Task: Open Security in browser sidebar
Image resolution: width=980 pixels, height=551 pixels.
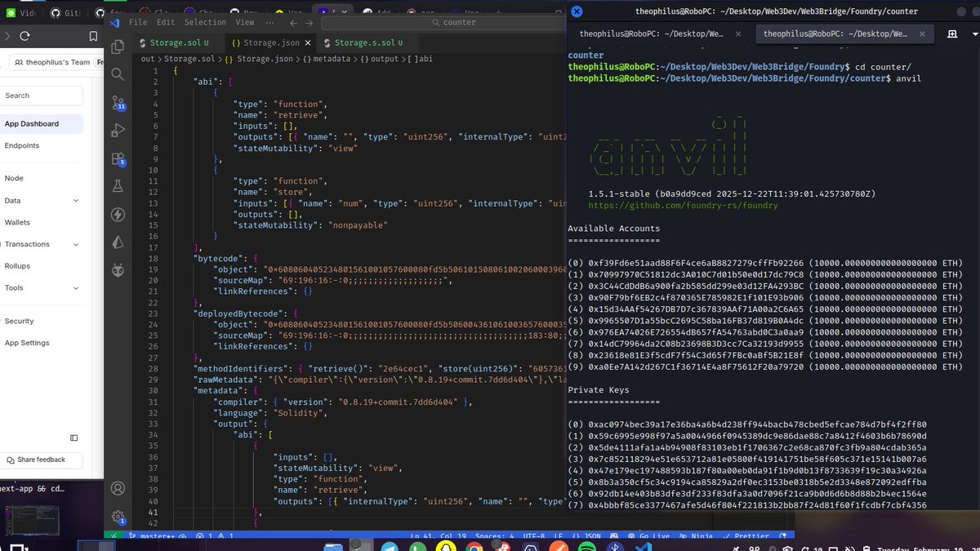Action: 19,321
